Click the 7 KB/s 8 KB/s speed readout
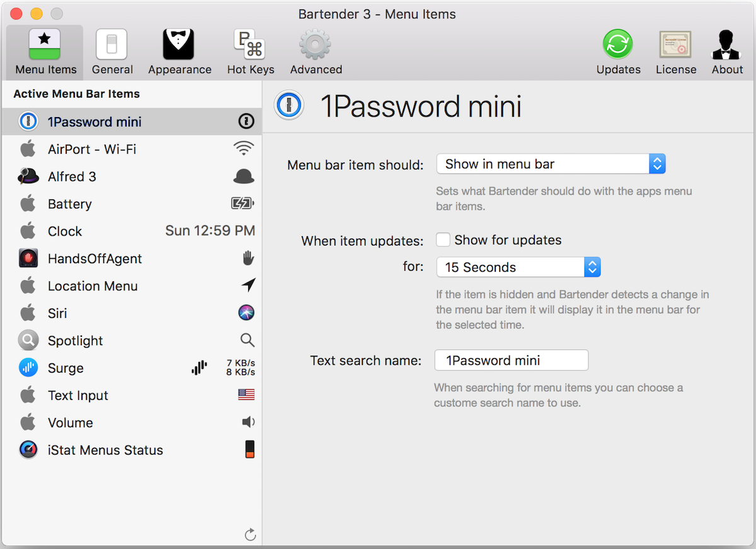Screen dimensions: 756x549 coord(241,368)
